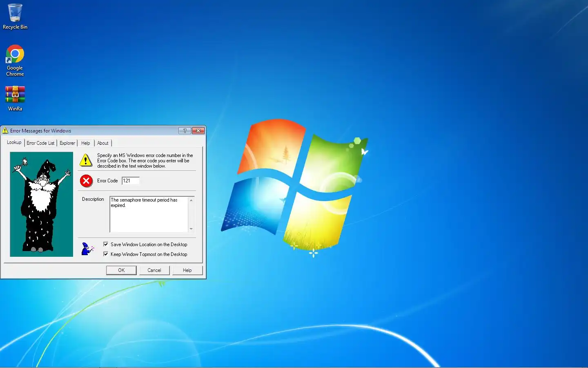Launch Google Chrome from the desktop

[x=15, y=61]
